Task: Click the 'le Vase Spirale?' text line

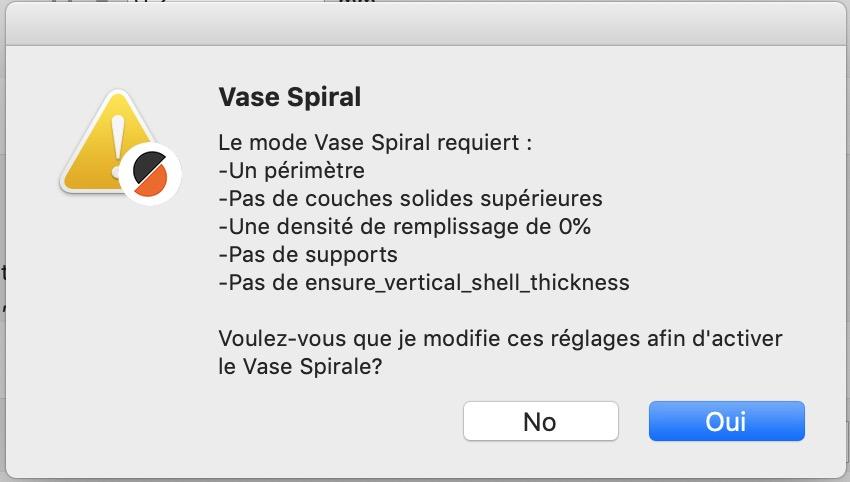Action: point(301,366)
